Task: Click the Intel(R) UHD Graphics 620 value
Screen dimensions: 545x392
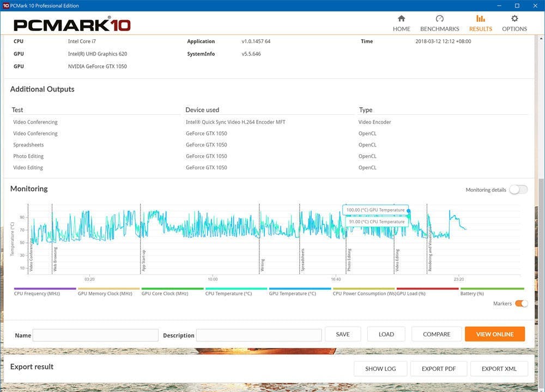Action: [x=98, y=54]
